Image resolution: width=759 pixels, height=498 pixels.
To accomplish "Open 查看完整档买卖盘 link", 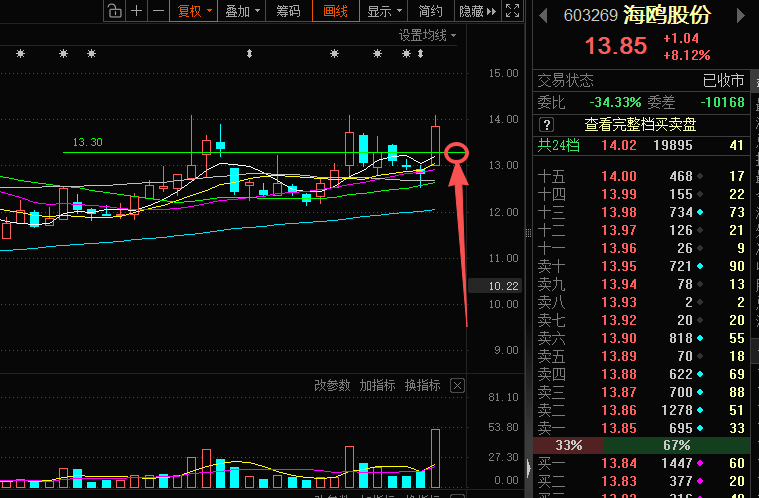I will 640,125.
